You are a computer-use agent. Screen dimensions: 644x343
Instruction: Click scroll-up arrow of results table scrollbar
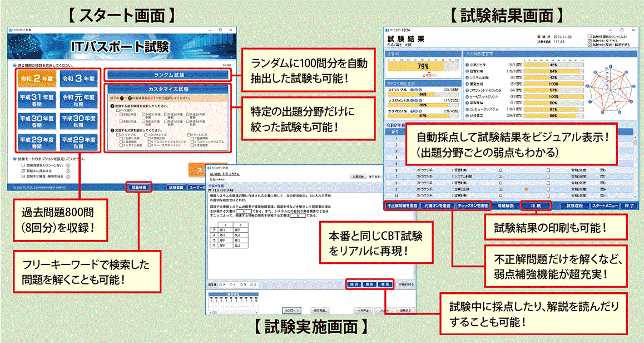tap(636, 138)
